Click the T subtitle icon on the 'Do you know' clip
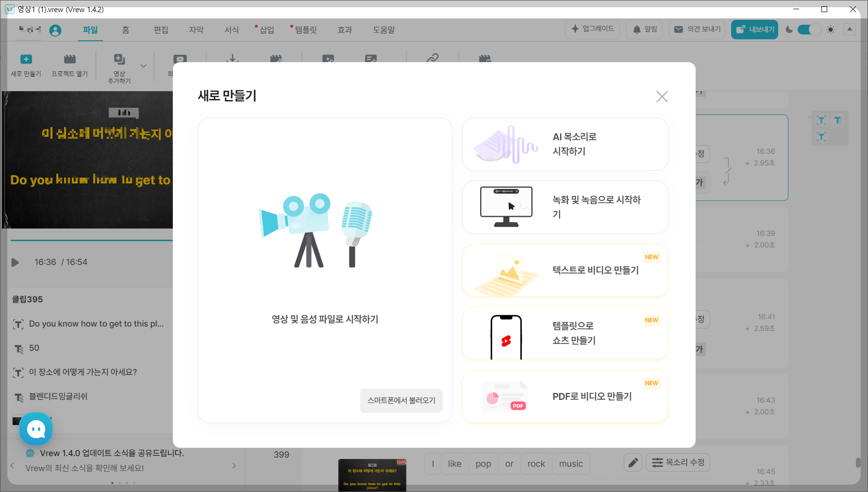The height and width of the screenshot is (492, 868). tap(18, 324)
